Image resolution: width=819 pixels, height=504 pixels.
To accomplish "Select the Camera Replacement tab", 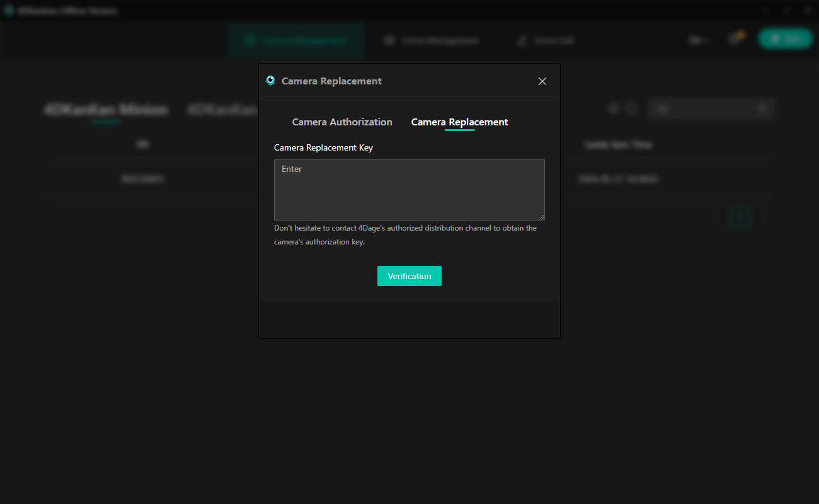I will 459,122.
